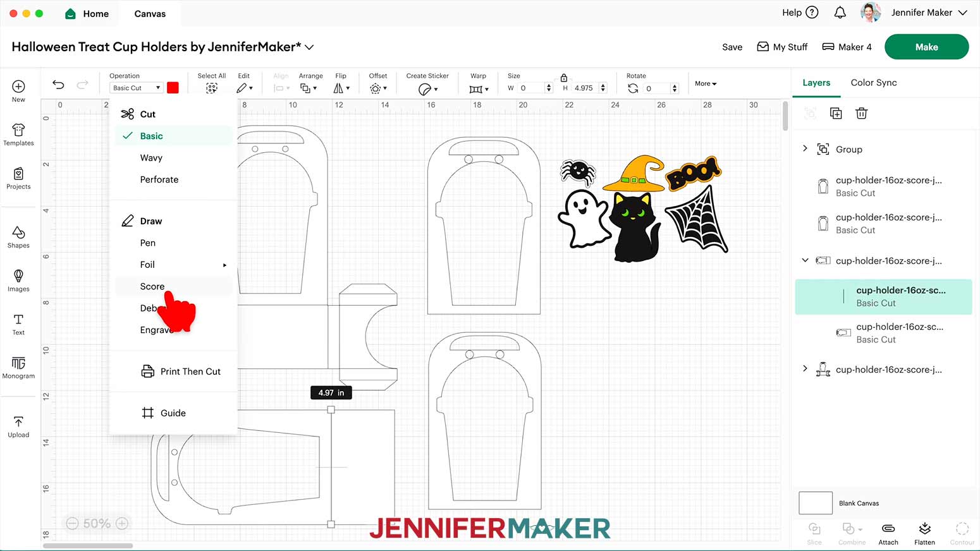Viewport: 980px width, 551px height.
Task: Open the Warp tool dropdown
Action: (479, 89)
